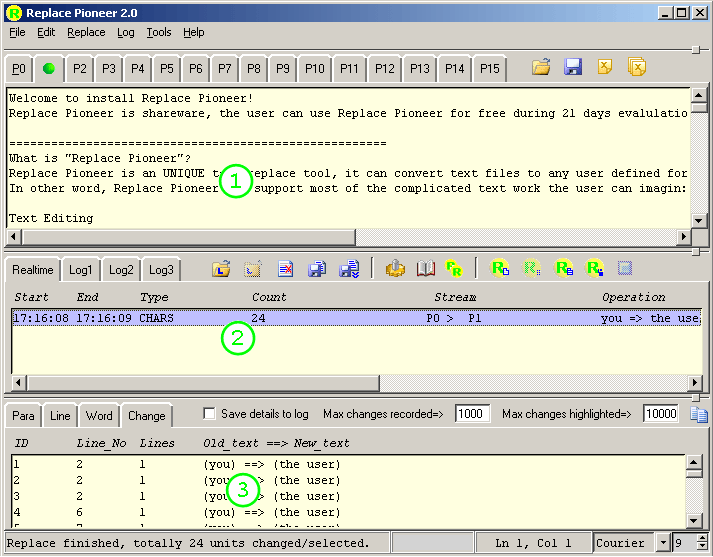Enable Save details to log checkbox
Image resolution: width=713 pixels, height=557 pixels.
pos(209,413)
